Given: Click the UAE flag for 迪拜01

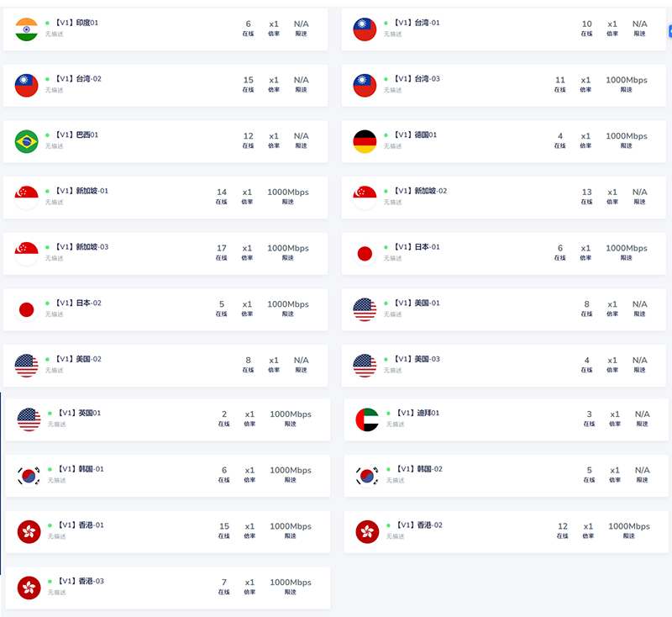Looking at the screenshot, I should tap(367, 419).
